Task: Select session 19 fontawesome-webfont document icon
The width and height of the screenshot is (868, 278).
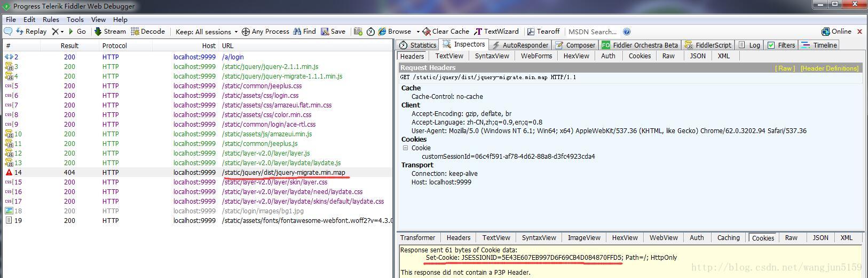Action: coord(9,220)
